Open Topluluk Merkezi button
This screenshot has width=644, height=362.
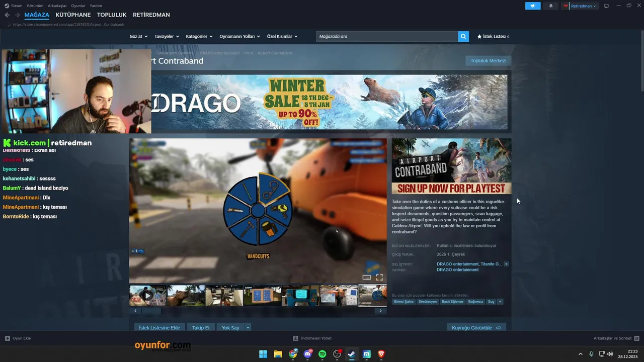click(488, 61)
